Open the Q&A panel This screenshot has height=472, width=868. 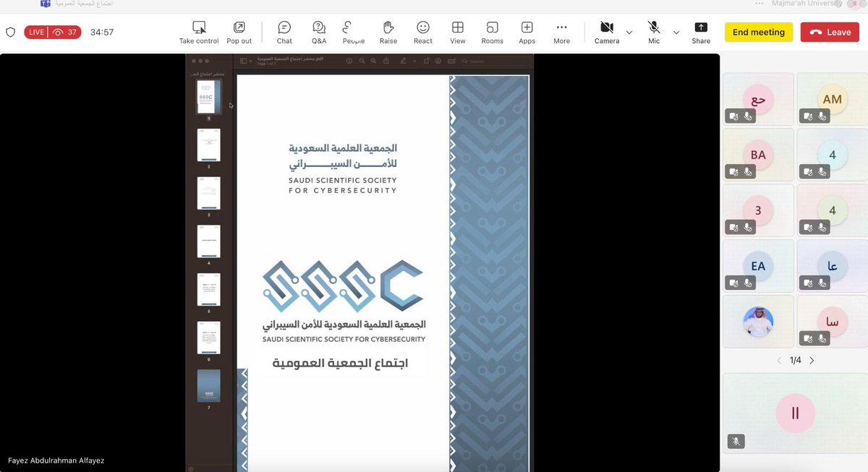(319, 33)
